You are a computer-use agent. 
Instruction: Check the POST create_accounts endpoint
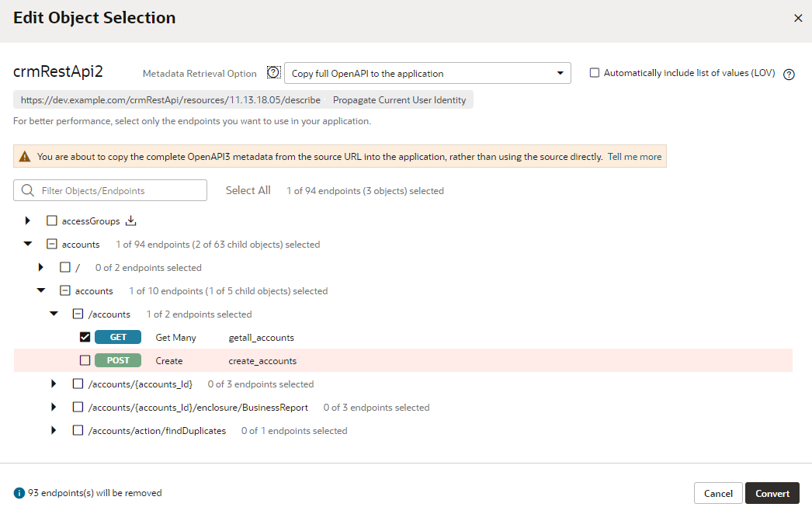click(85, 360)
